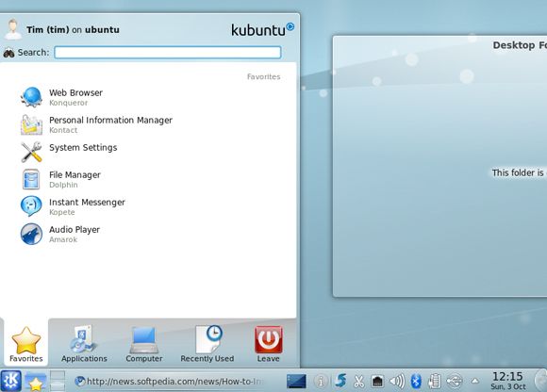Click the Bluetooth tray icon
The height and width of the screenshot is (392, 547).
click(x=416, y=382)
